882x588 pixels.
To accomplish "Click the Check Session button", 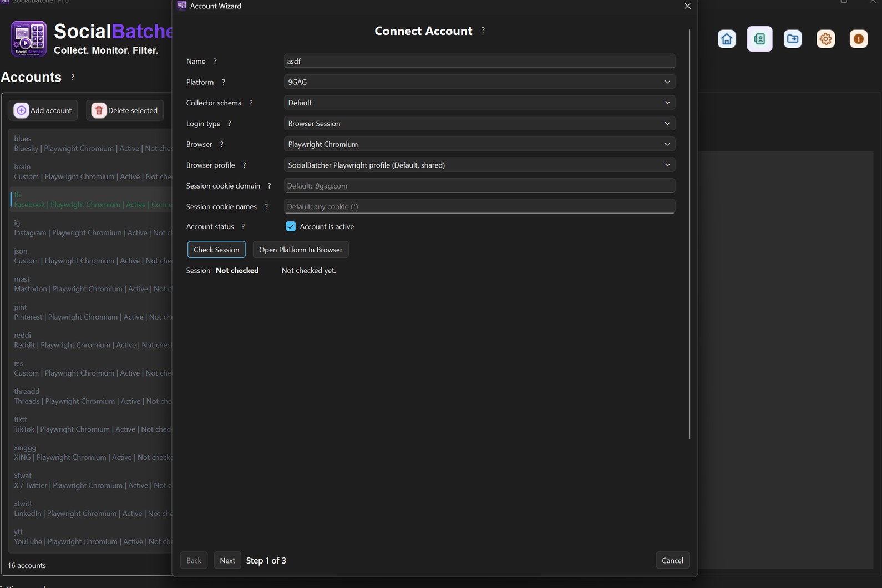I will click(216, 250).
